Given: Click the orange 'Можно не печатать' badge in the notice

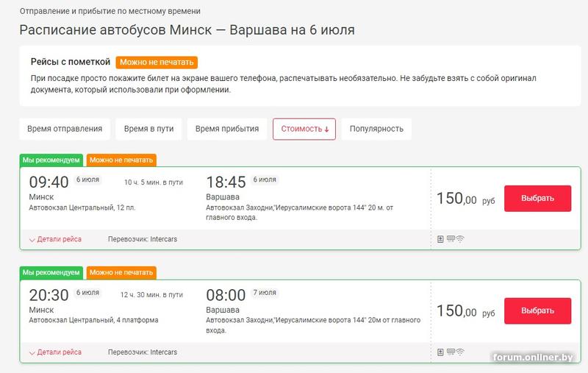Looking at the screenshot, I should (158, 63).
